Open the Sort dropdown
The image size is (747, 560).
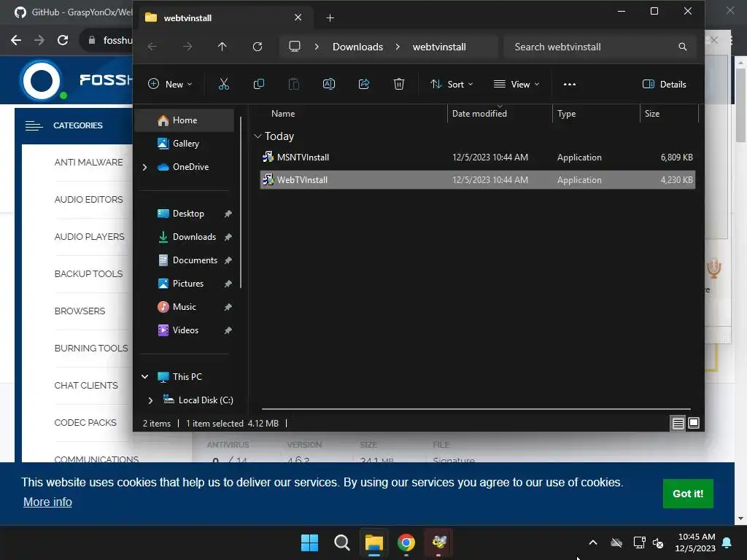coord(451,85)
